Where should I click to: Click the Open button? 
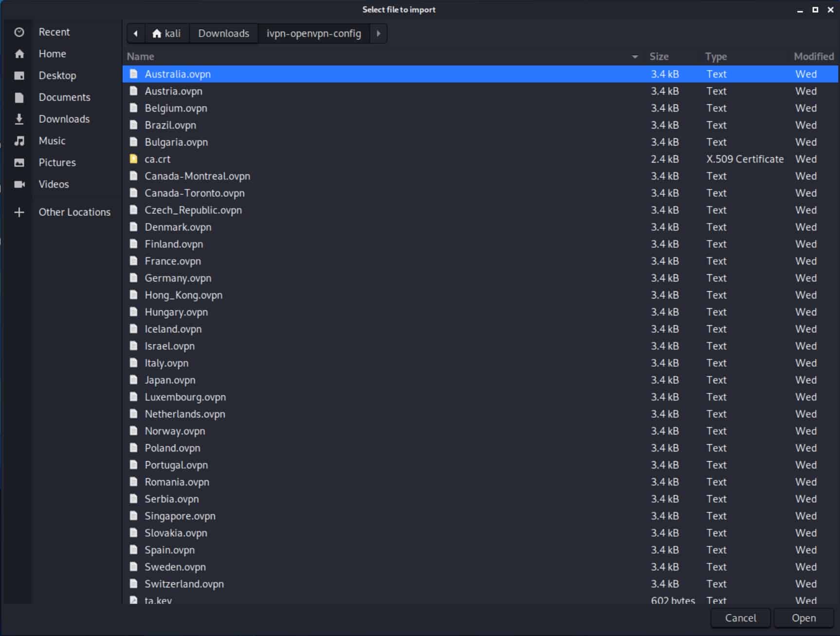tap(803, 618)
